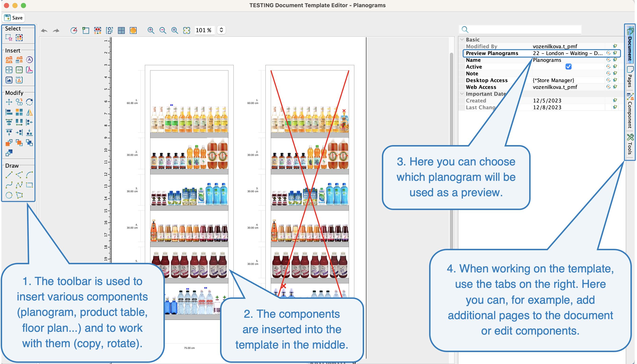Zoom in with the plus magnifier
The width and height of the screenshot is (637, 364).
tap(151, 31)
